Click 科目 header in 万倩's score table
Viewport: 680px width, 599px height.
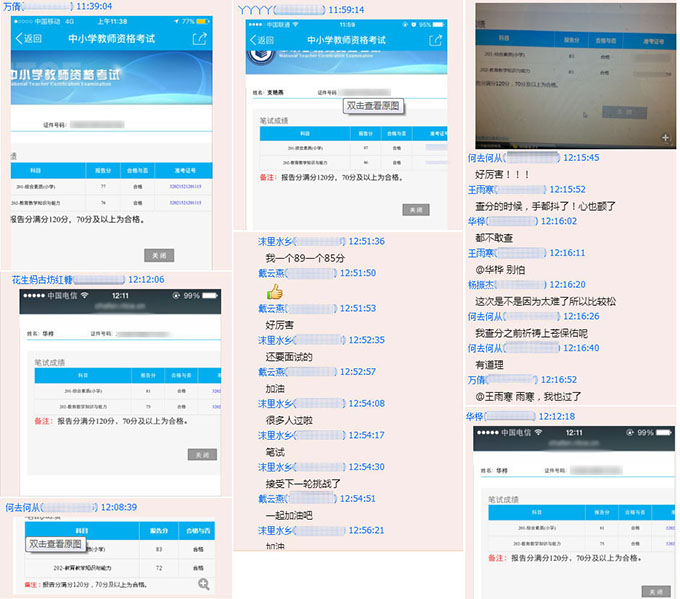[36, 171]
